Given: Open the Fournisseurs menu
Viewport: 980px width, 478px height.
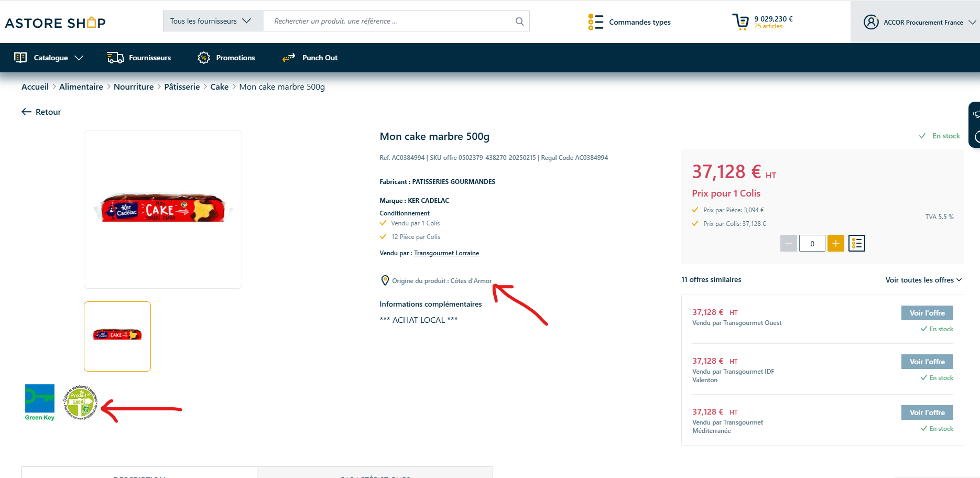Looking at the screenshot, I should pyautogui.click(x=150, y=58).
